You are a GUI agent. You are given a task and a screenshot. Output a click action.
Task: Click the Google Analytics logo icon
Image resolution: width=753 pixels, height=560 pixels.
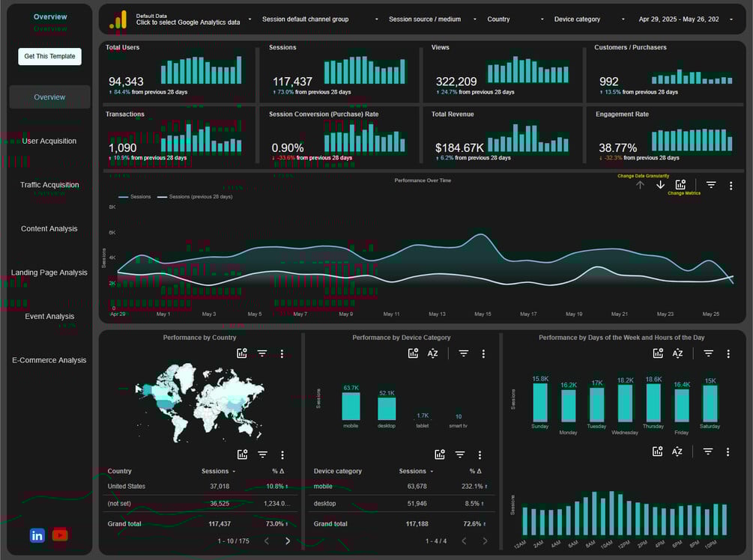[x=118, y=19]
